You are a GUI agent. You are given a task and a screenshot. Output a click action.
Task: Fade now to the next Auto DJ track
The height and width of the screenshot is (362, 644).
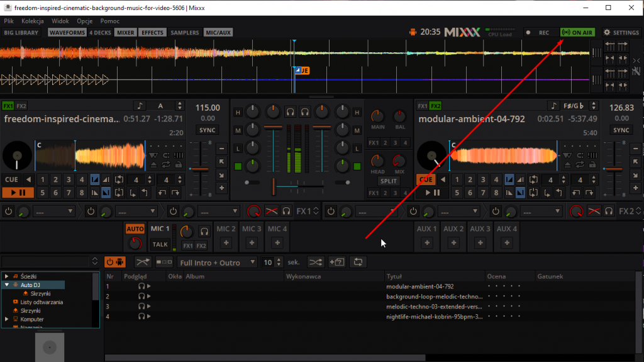143,262
